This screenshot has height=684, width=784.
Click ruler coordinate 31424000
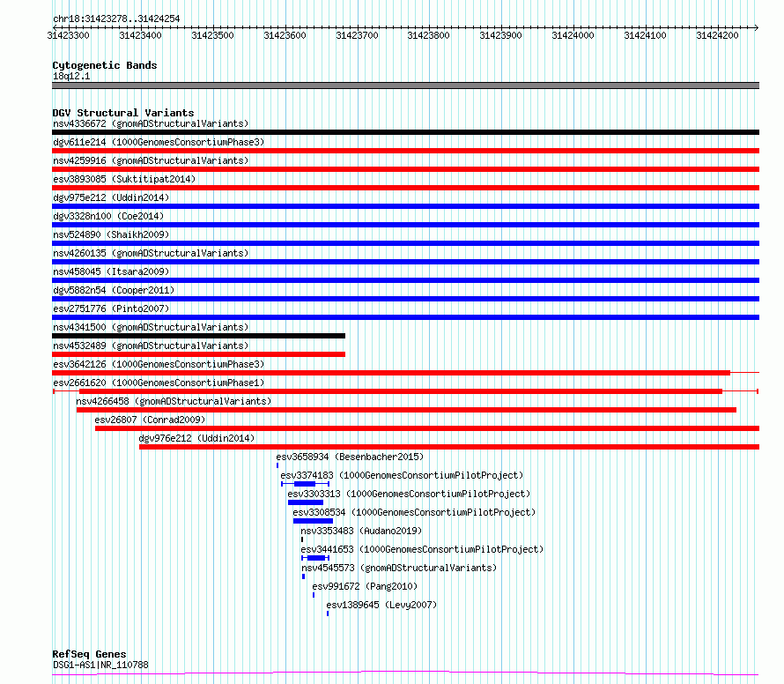pyautogui.click(x=573, y=35)
